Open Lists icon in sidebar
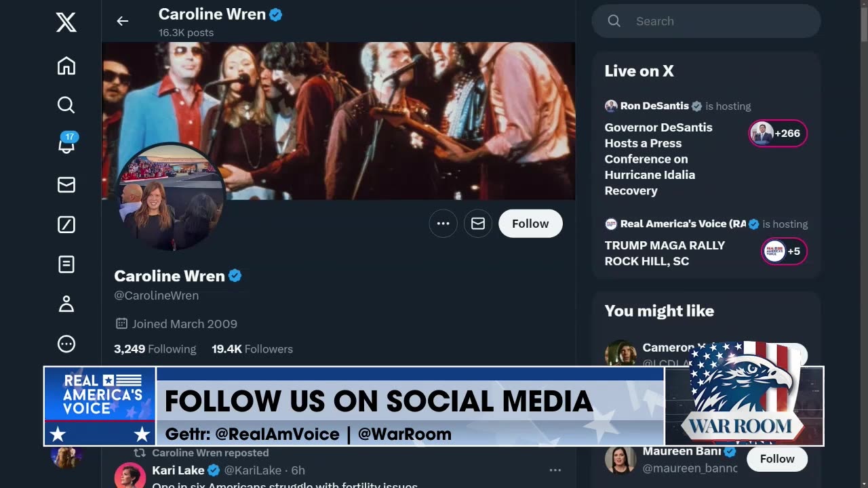Viewport: 868px width, 488px height. pos(66,264)
